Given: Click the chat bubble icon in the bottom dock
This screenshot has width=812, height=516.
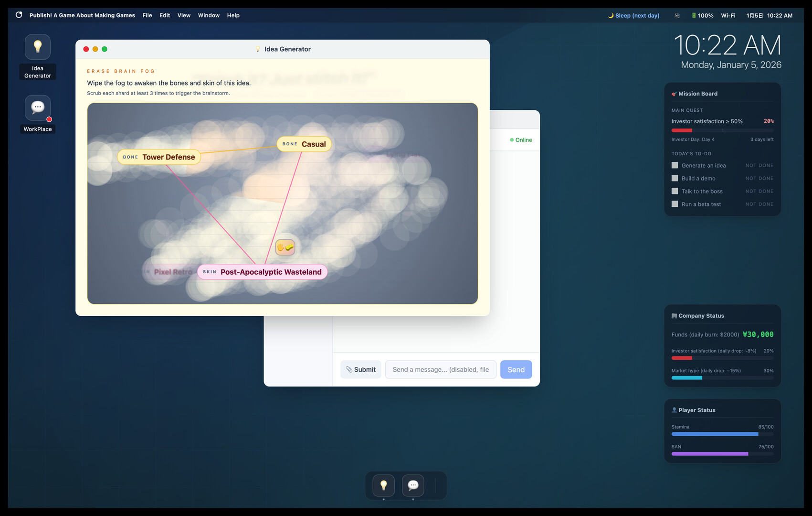Looking at the screenshot, I should [x=413, y=485].
